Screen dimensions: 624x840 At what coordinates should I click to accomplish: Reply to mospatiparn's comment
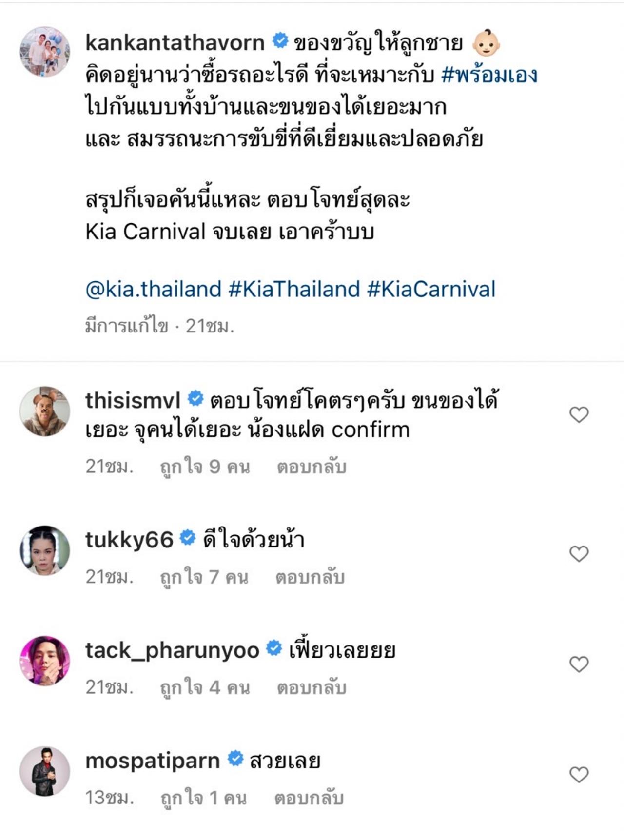point(309,798)
